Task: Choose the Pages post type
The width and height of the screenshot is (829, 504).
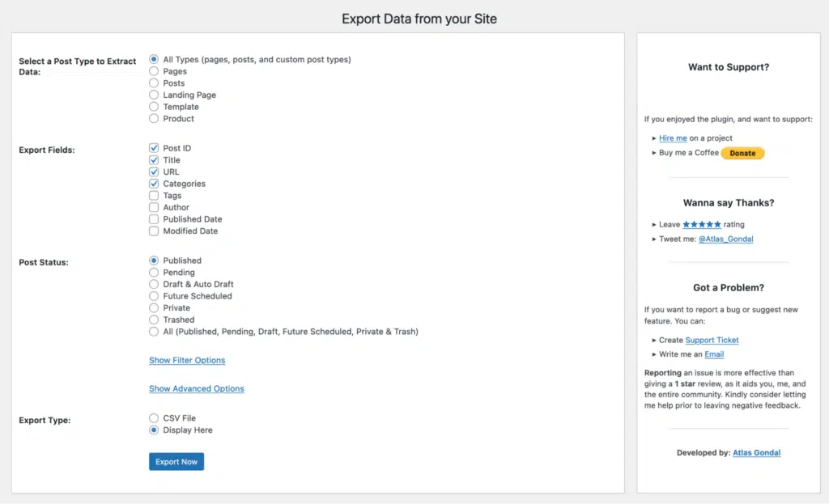Action: (x=154, y=71)
